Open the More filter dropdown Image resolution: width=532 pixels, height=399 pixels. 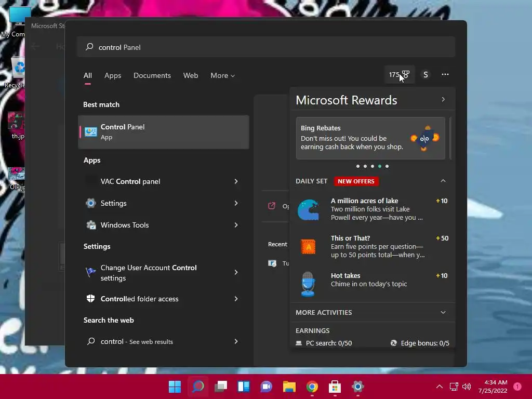click(222, 76)
